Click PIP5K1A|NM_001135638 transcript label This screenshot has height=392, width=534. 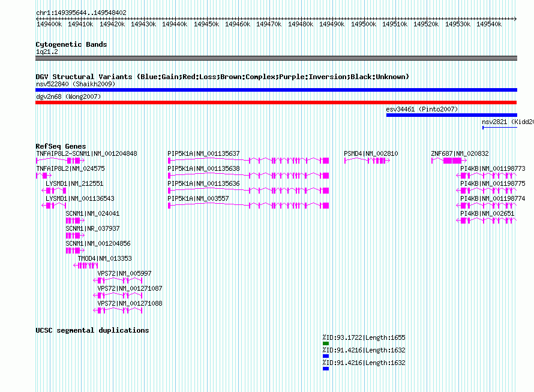[x=203, y=168]
